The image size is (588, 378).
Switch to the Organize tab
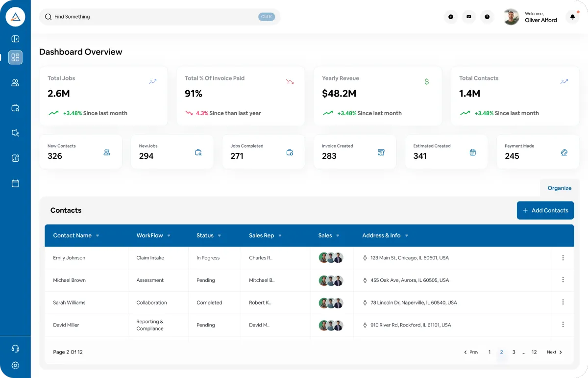559,188
